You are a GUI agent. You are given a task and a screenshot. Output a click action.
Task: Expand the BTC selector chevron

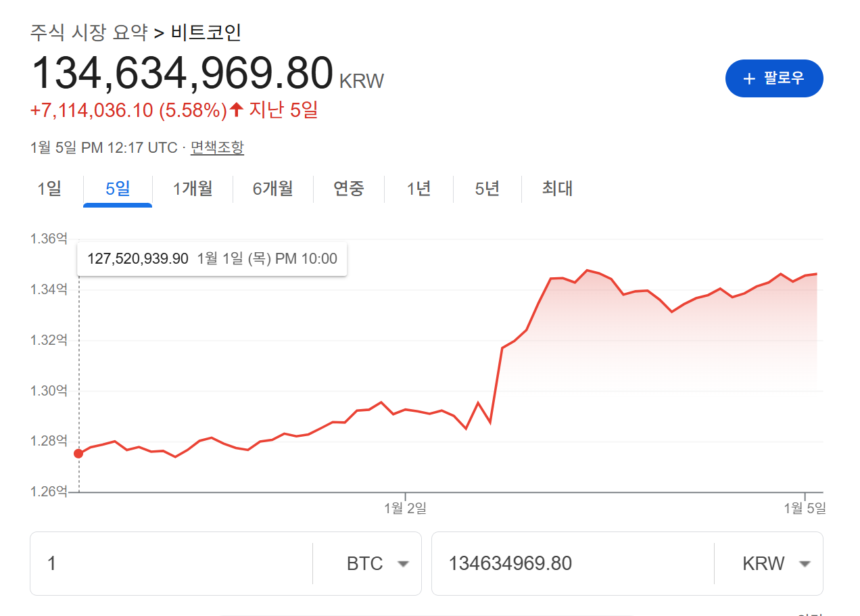coord(404,563)
